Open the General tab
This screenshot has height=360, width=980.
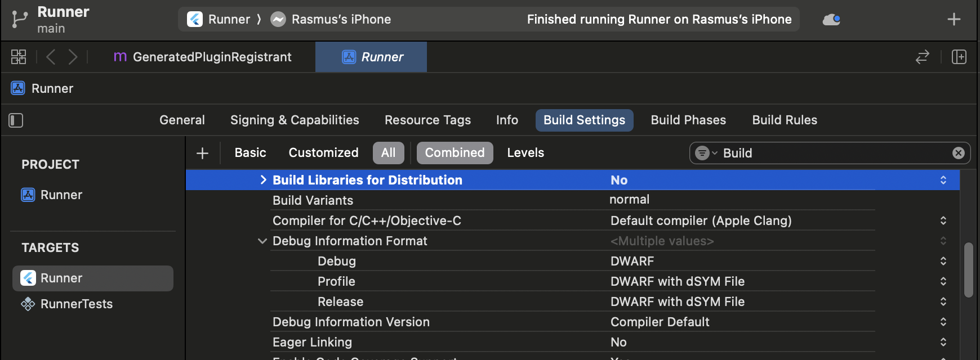tap(182, 120)
